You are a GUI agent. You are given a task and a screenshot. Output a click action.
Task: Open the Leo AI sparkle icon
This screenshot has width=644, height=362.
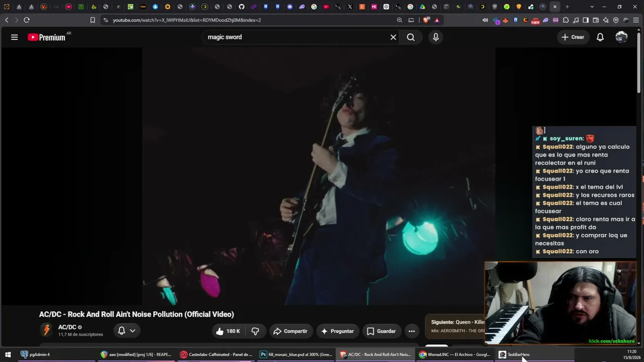[x=606, y=20]
